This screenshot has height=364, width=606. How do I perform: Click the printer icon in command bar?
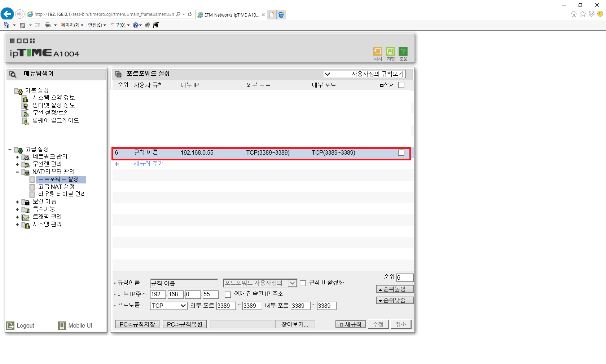[x=48, y=25]
